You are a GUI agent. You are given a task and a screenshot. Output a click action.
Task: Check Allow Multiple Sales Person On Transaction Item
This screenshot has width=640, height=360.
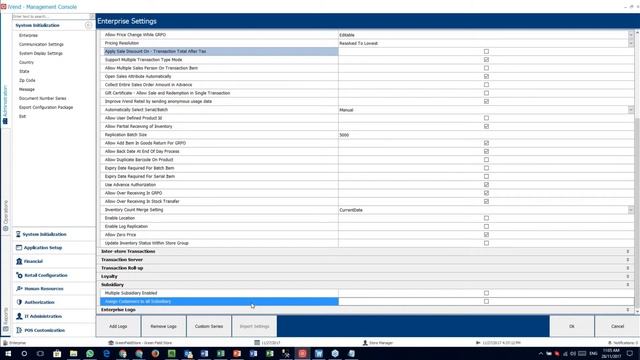point(486,68)
